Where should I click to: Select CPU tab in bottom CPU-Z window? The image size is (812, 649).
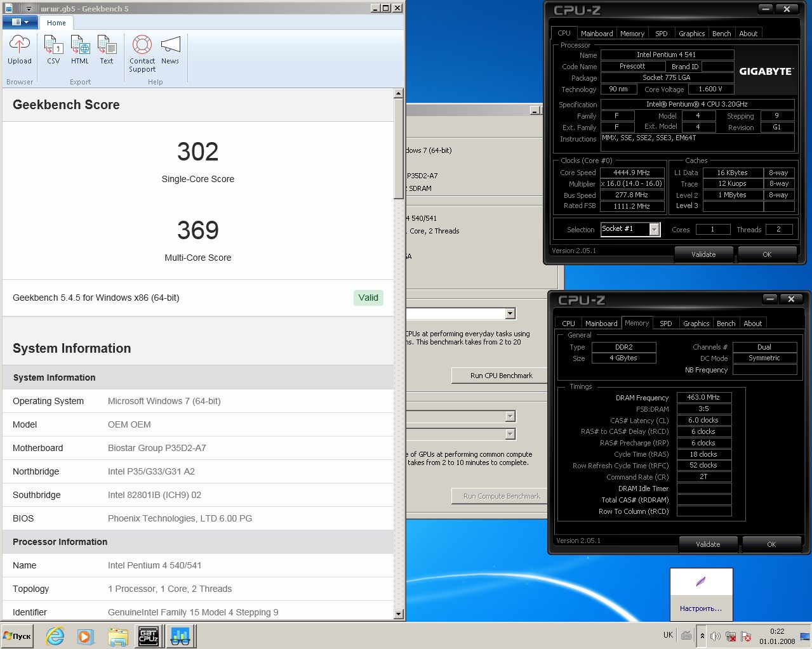coord(568,324)
